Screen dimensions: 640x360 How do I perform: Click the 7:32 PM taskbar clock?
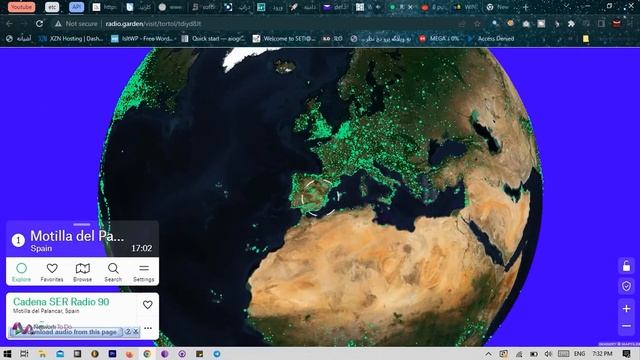point(602,354)
